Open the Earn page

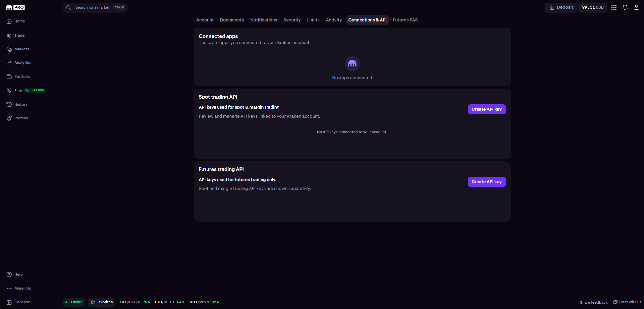coord(18,90)
